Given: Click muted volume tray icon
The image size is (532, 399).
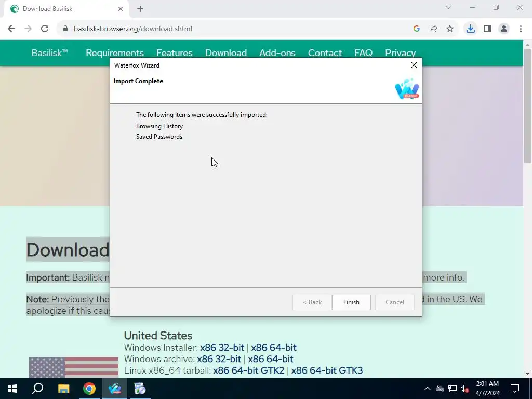Looking at the screenshot, I should (x=465, y=389).
